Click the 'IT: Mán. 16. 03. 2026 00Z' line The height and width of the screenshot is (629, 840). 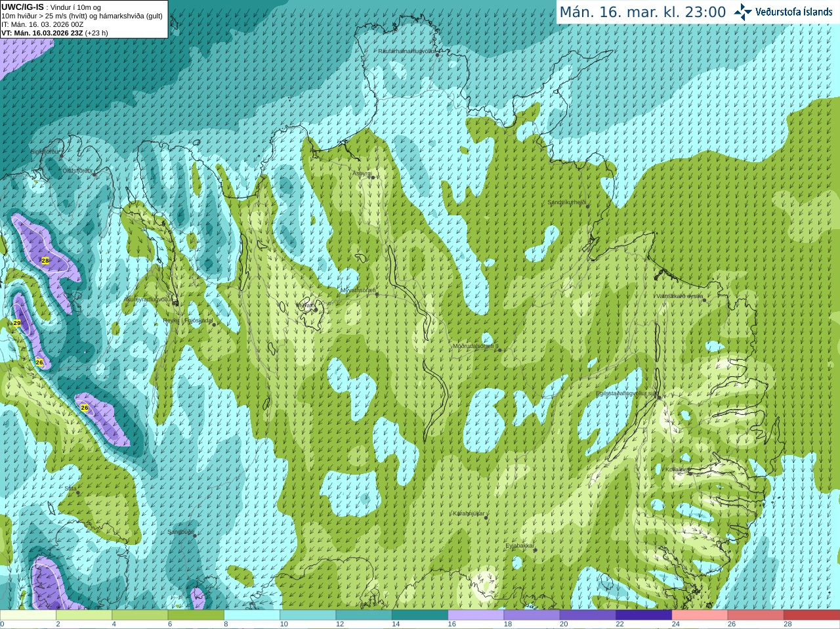(x=42, y=24)
